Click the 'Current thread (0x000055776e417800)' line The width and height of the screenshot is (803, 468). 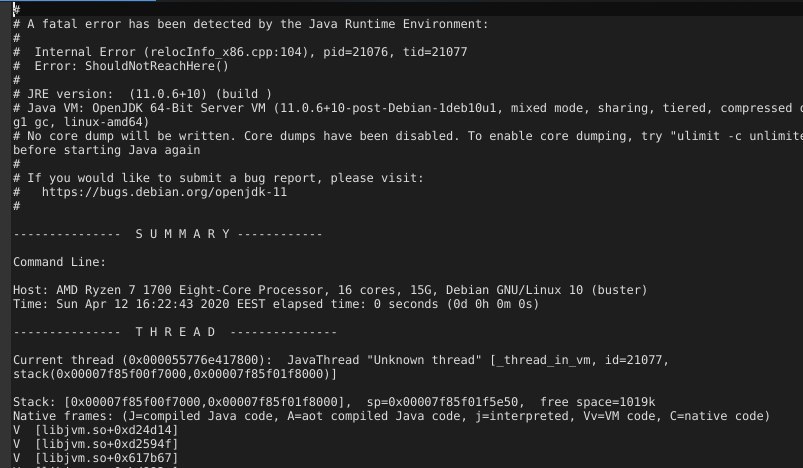click(341, 360)
